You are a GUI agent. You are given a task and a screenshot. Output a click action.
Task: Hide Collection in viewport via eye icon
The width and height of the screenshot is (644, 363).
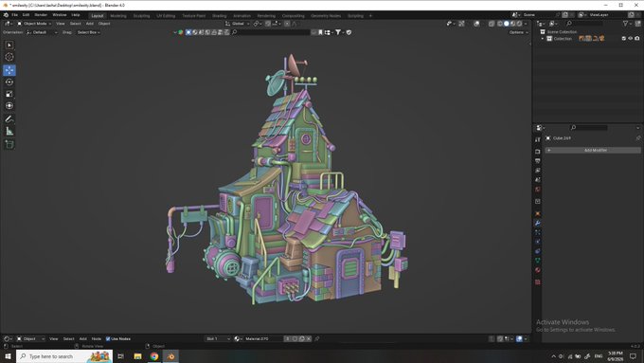tap(631, 39)
